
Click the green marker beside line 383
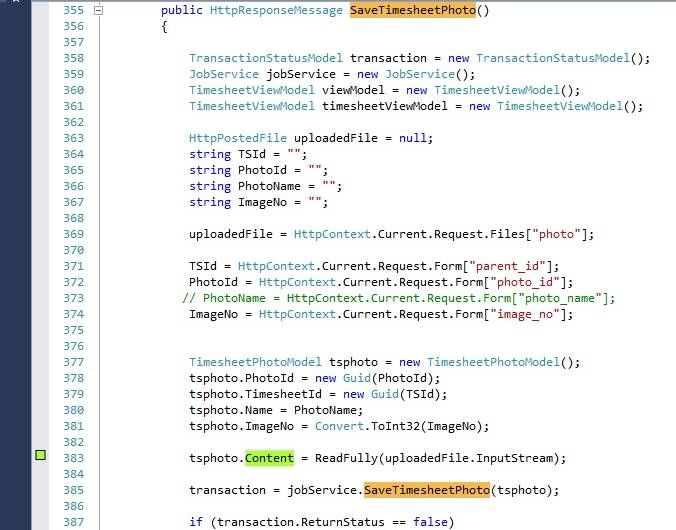41,457
